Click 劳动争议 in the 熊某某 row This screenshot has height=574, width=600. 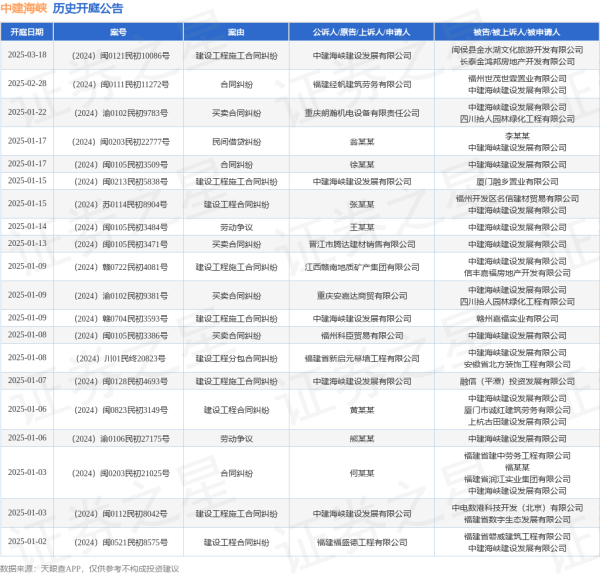(x=236, y=439)
